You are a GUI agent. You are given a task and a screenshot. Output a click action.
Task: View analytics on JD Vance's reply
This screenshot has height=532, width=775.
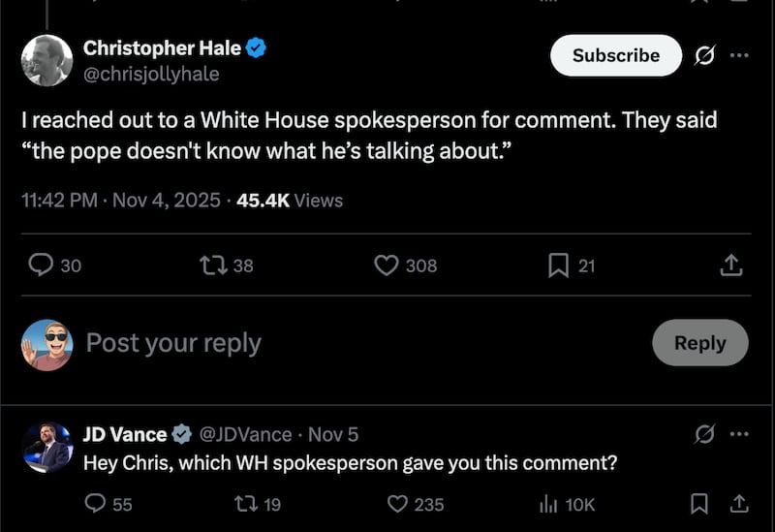pos(550,504)
